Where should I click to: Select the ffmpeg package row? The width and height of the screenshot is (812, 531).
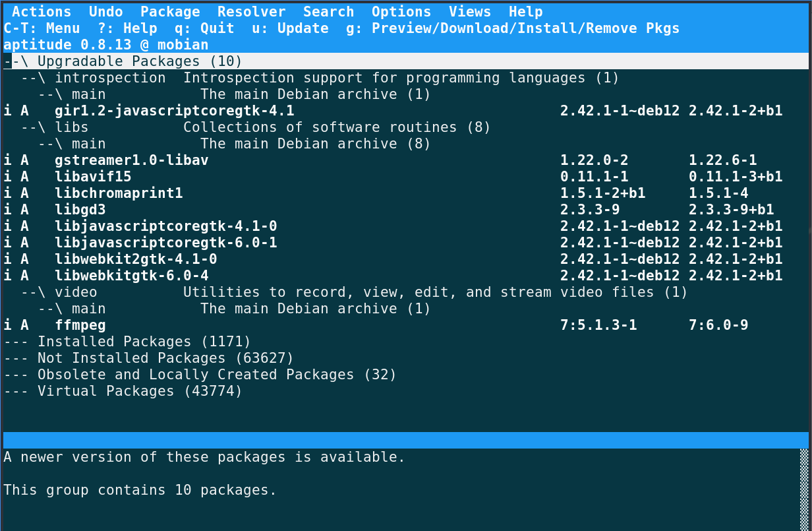pos(406,325)
